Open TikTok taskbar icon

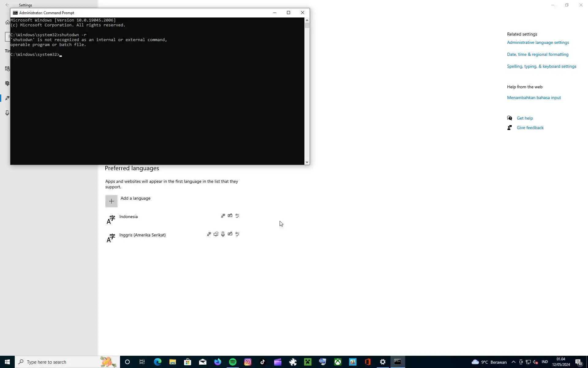pos(262,362)
